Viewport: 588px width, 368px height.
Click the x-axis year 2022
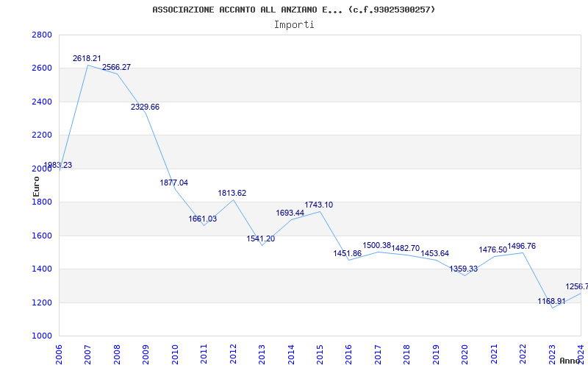pyautogui.click(x=523, y=355)
